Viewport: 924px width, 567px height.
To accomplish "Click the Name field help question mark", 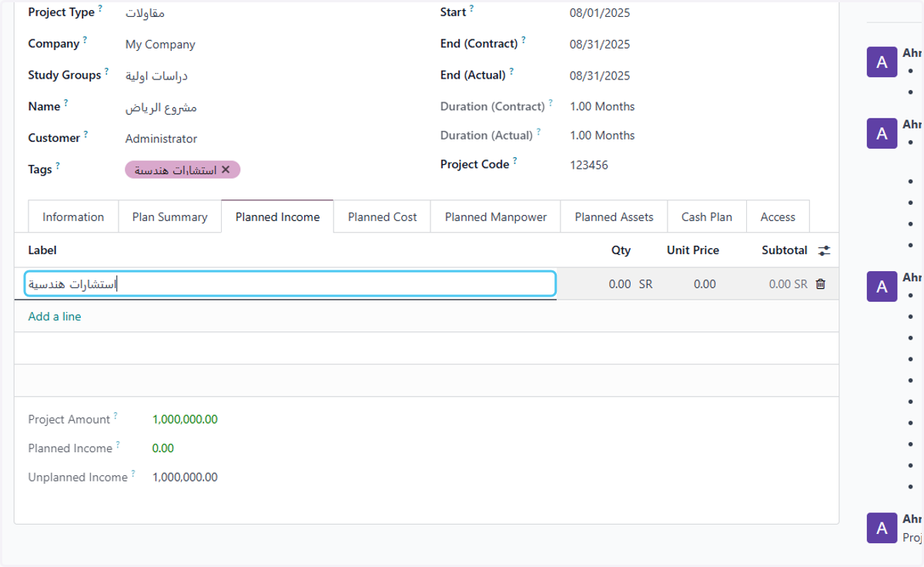I will click(66, 102).
